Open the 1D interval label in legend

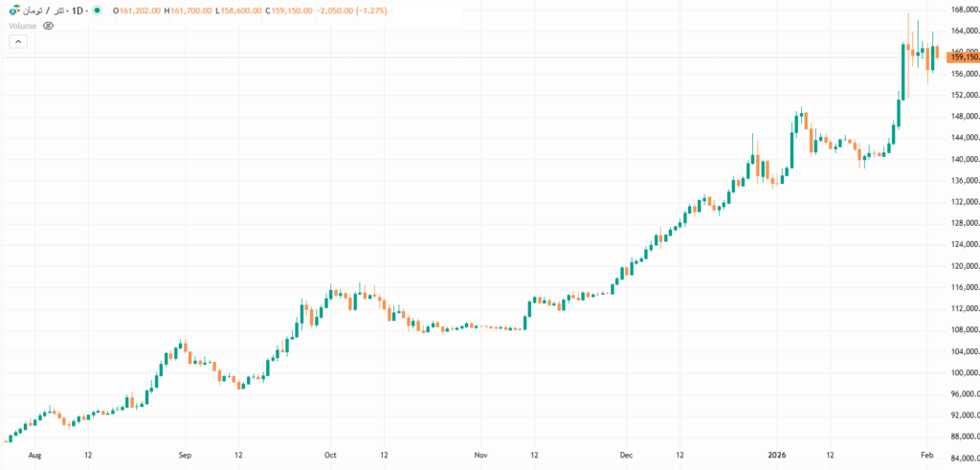(78, 11)
